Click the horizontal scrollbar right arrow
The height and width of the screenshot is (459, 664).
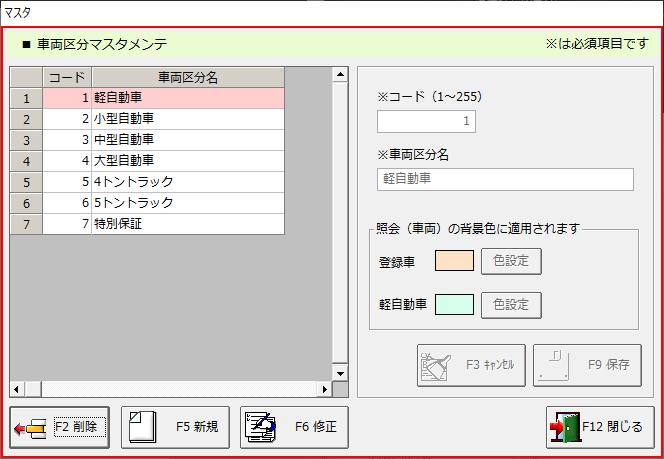click(x=325, y=389)
